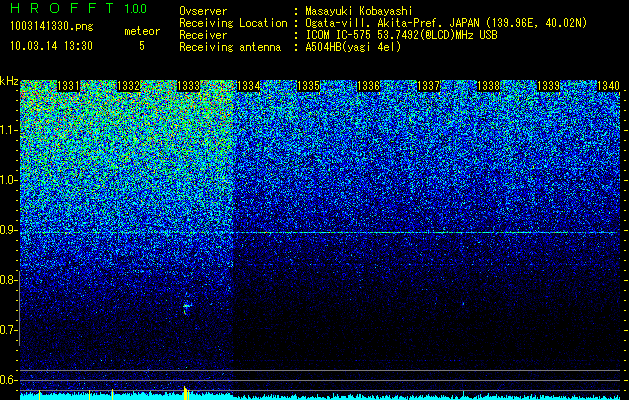Click the faint echo dot near 1337
The width and height of the screenshot is (629, 400).
[463, 304]
